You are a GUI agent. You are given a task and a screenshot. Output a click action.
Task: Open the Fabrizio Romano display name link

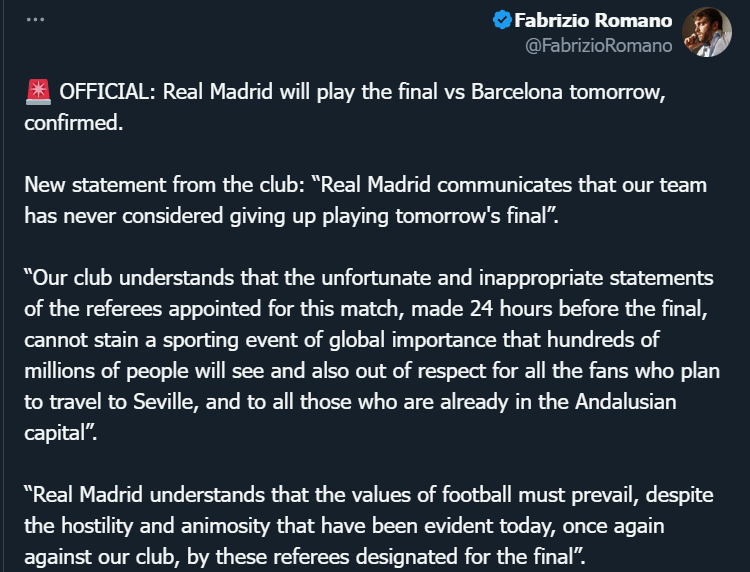tap(593, 20)
